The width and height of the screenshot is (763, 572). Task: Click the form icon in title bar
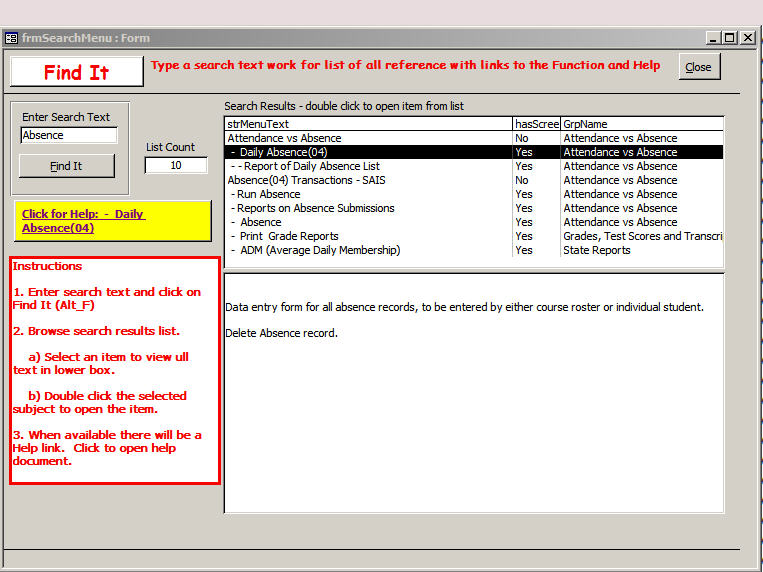click(11, 38)
